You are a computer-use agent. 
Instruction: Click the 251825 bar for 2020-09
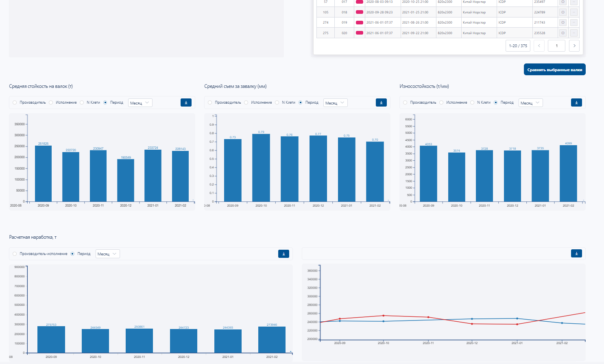click(43, 174)
